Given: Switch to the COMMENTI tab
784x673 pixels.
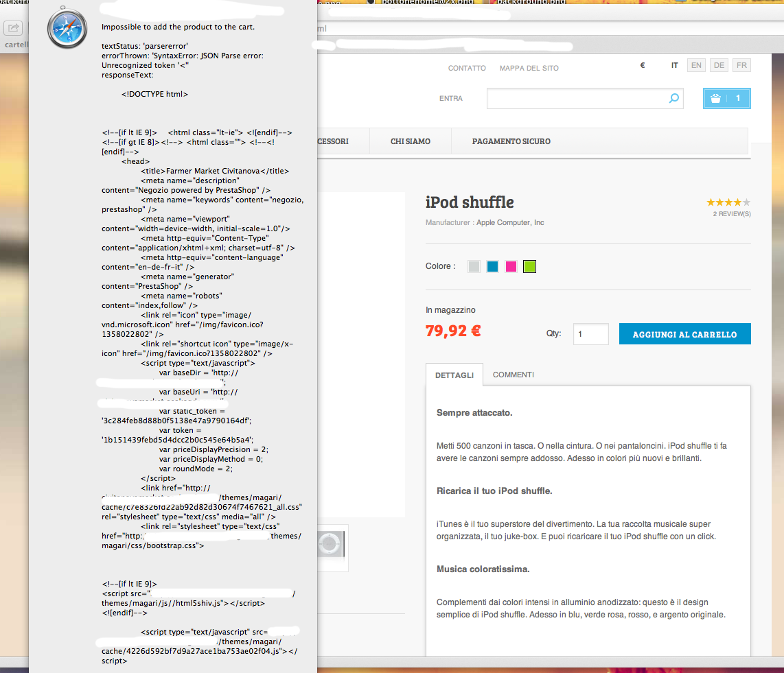Looking at the screenshot, I should [x=513, y=375].
